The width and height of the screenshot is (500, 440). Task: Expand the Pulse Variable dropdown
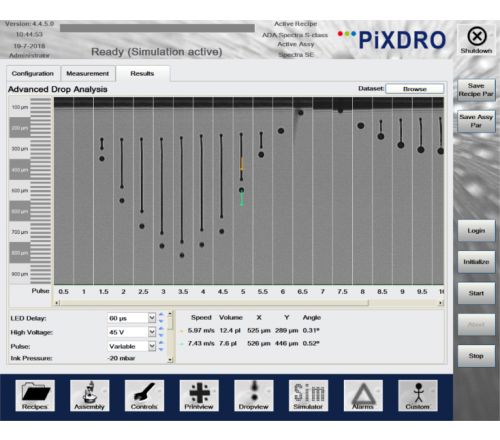(x=152, y=346)
